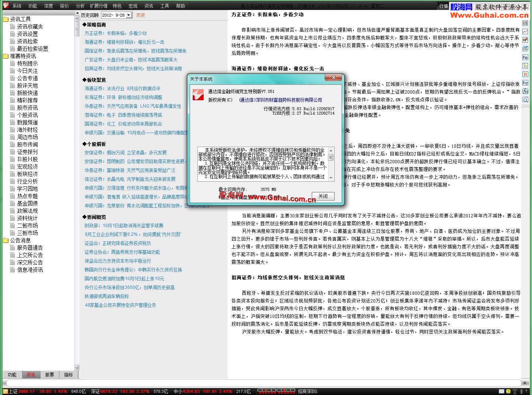Open news 铁道部或再启车辆招标

(107, 296)
